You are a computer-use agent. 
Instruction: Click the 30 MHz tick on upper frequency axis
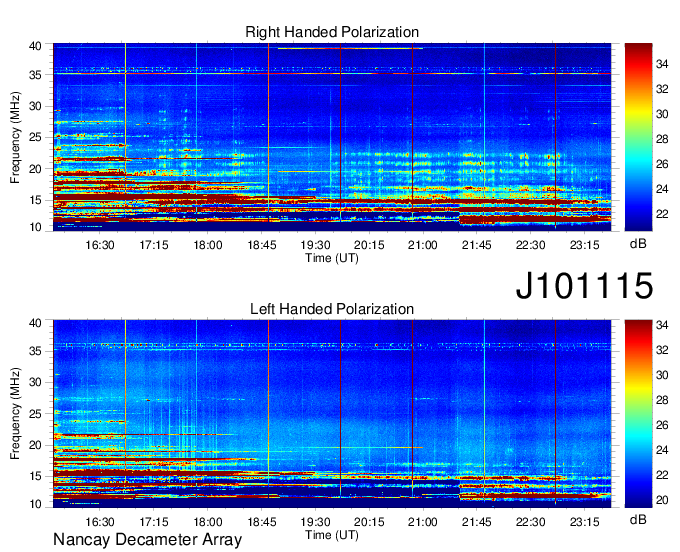(35, 106)
